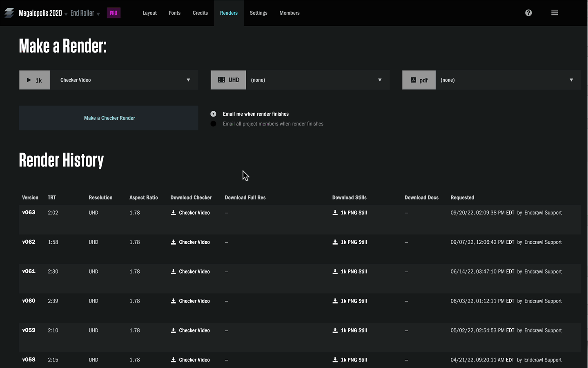
Task: Click request date 09/20/22, 02:09:38 PM
Action: coord(478,213)
